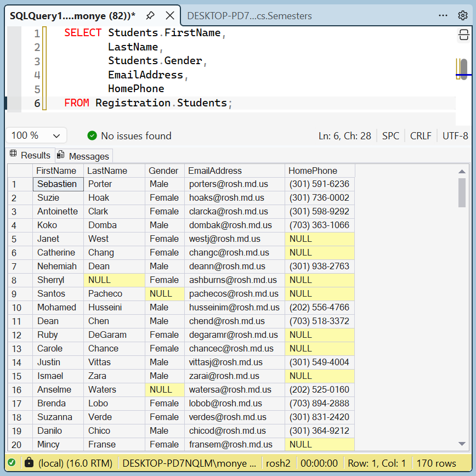Open the 100 % zoom dropdown
Viewport: 476px width, 476px height.
point(36,135)
